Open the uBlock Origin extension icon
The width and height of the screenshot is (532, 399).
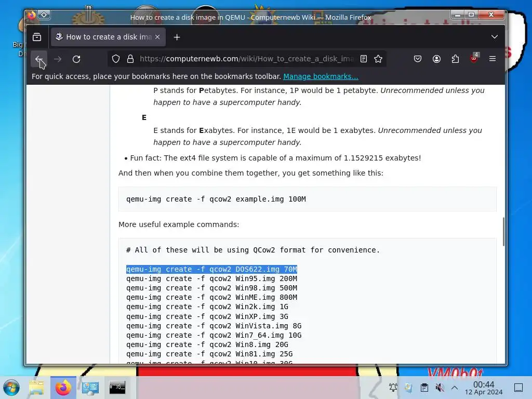pyautogui.click(x=474, y=58)
